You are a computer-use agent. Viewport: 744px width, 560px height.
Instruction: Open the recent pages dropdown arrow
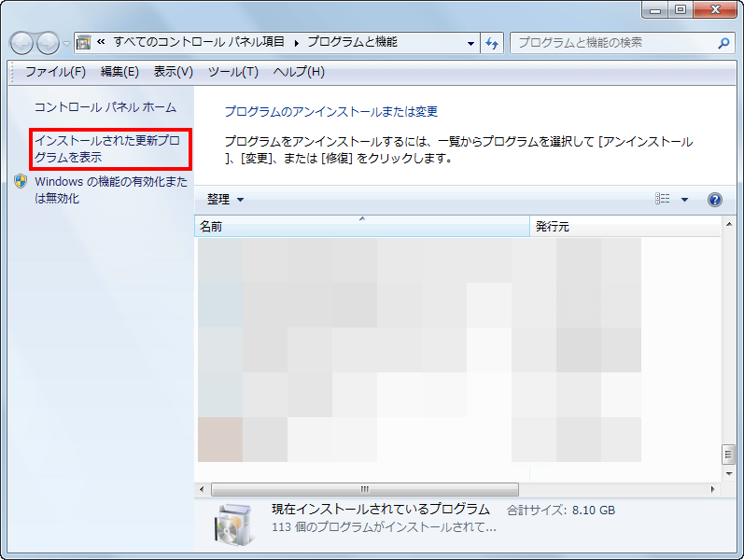pyautogui.click(x=66, y=44)
